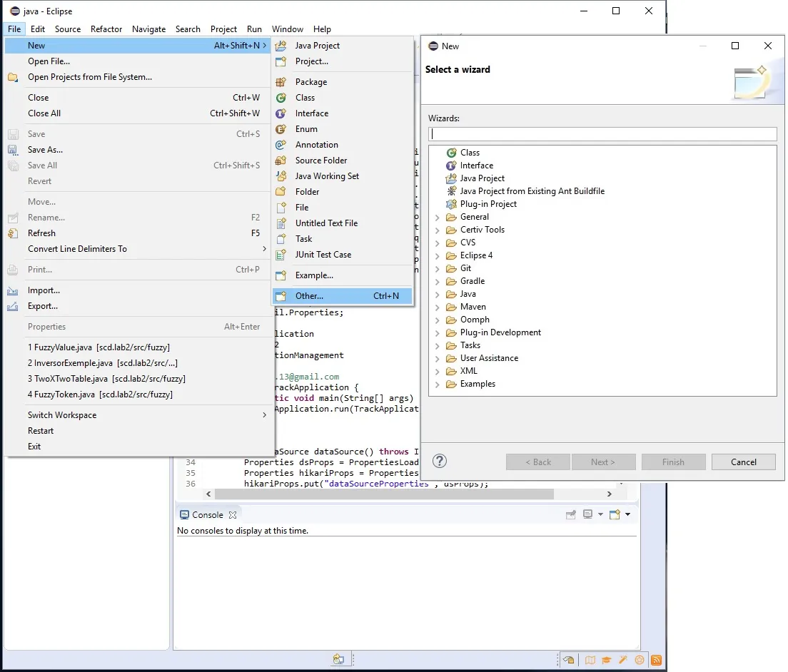Click the editor horizontal scrollbar thumb
The width and height of the screenshot is (788, 672).
click(384, 494)
